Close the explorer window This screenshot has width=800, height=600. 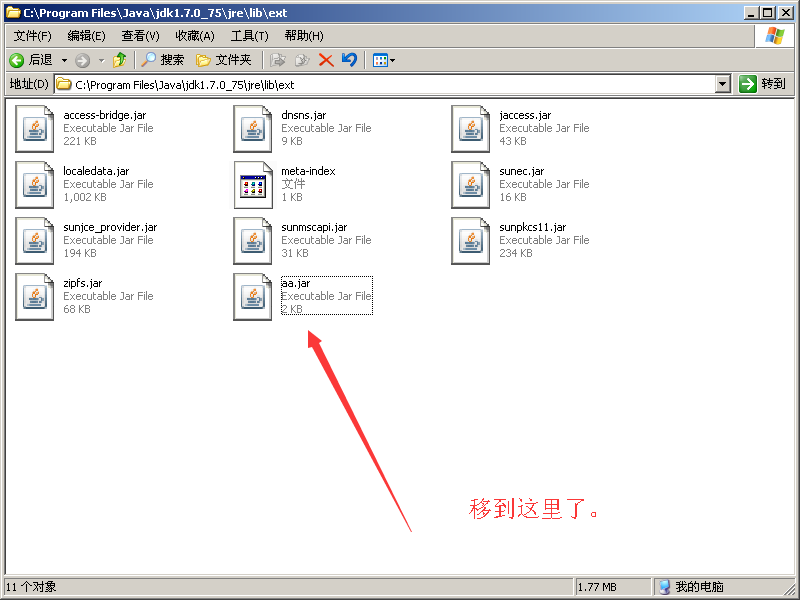coord(786,13)
